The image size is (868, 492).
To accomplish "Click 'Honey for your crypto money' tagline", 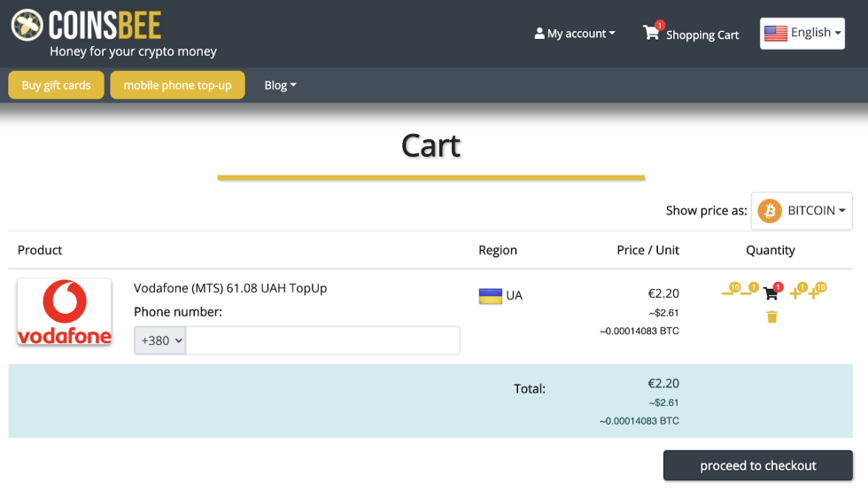I will pos(133,51).
